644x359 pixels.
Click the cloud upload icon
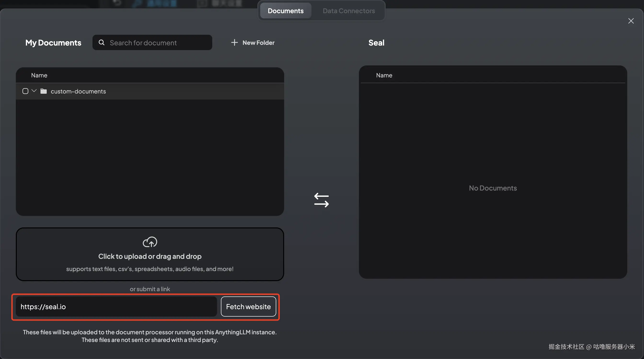tap(150, 242)
